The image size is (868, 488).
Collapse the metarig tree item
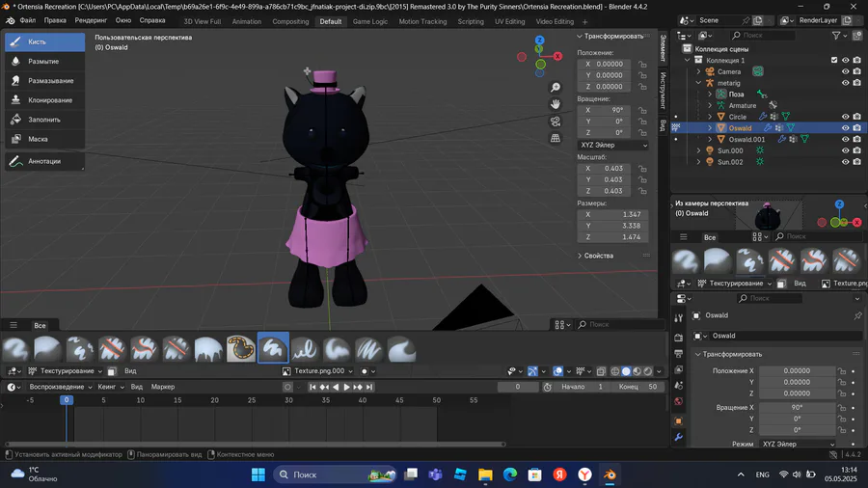(x=698, y=83)
